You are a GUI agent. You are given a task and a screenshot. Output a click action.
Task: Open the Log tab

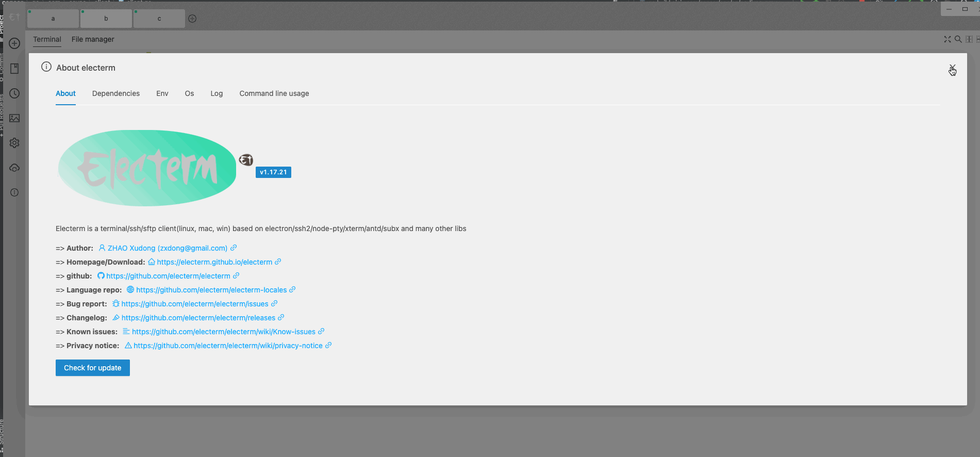click(217, 93)
